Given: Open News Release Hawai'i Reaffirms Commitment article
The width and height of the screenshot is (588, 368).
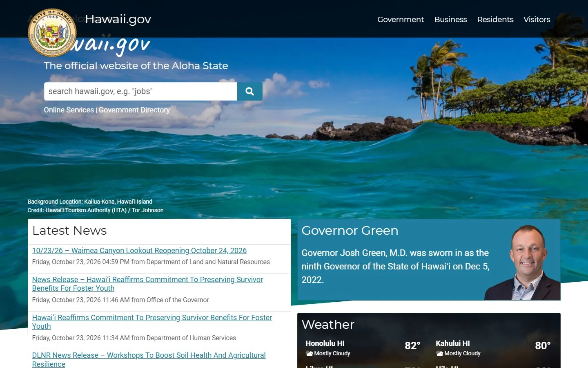Looking at the screenshot, I should 147,284.
